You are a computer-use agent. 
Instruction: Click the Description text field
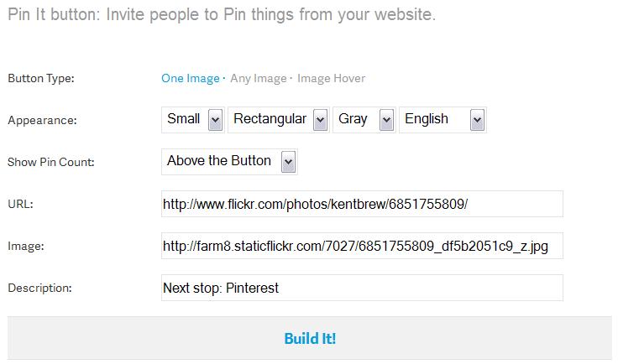(x=362, y=288)
